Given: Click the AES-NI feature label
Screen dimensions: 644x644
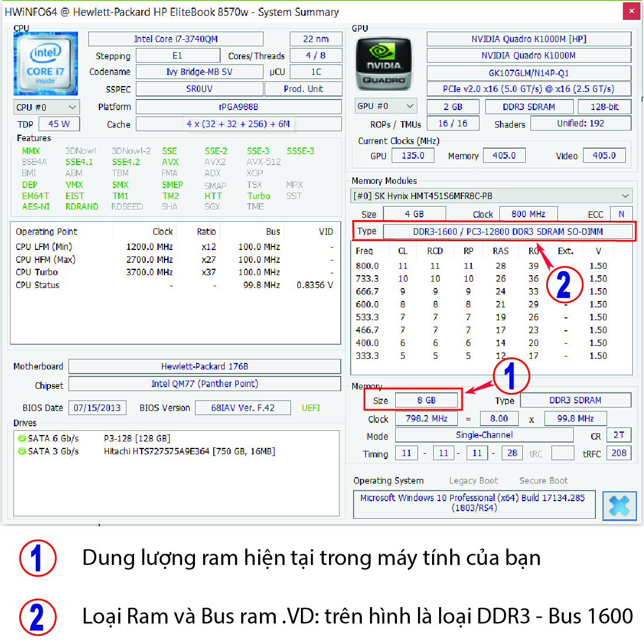Looking at the screenshot, I should click(36, 207).
